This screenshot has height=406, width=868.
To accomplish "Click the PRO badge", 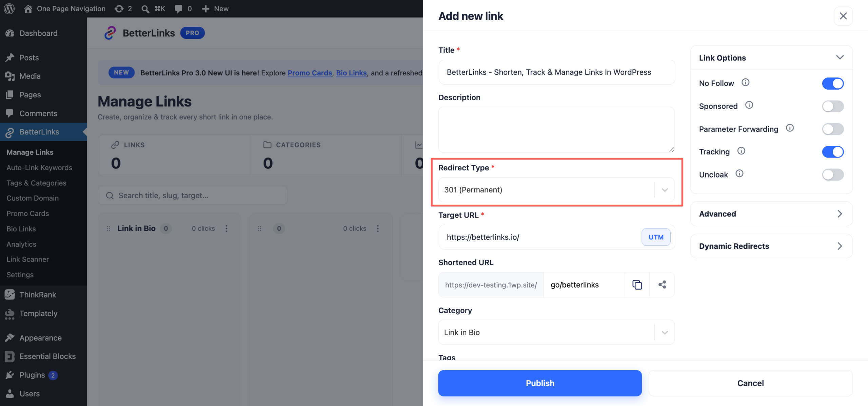I will (192, 33).
